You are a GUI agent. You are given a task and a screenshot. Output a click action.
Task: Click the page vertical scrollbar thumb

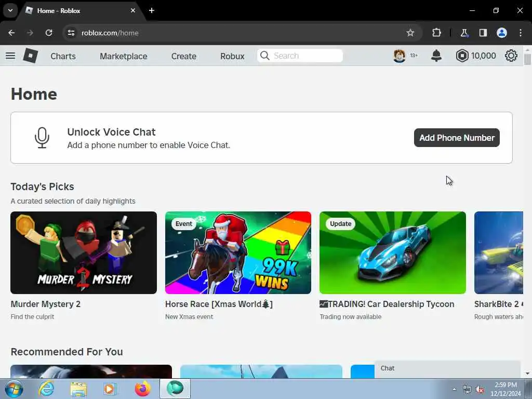(x=527, y=58)
